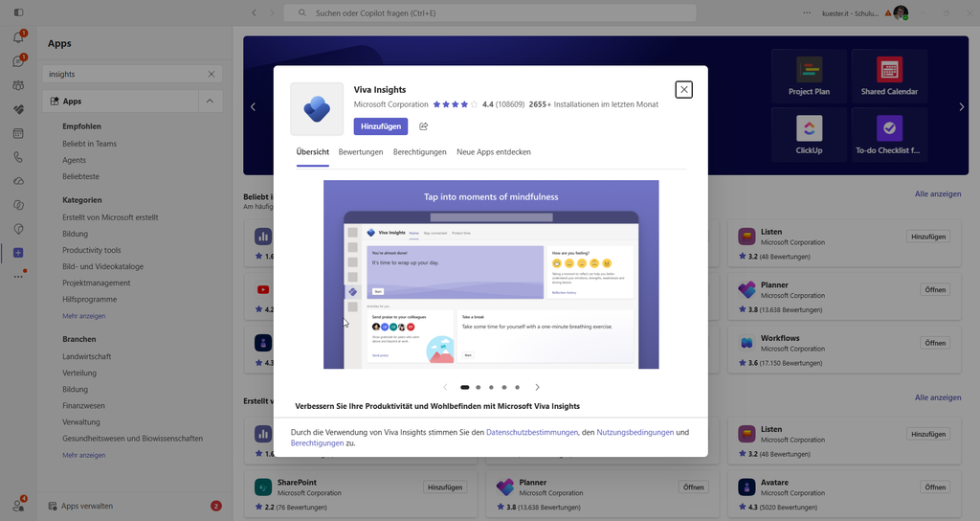
Task: Toggle the sidebar panel icon top left
Action: coord(19,12)
